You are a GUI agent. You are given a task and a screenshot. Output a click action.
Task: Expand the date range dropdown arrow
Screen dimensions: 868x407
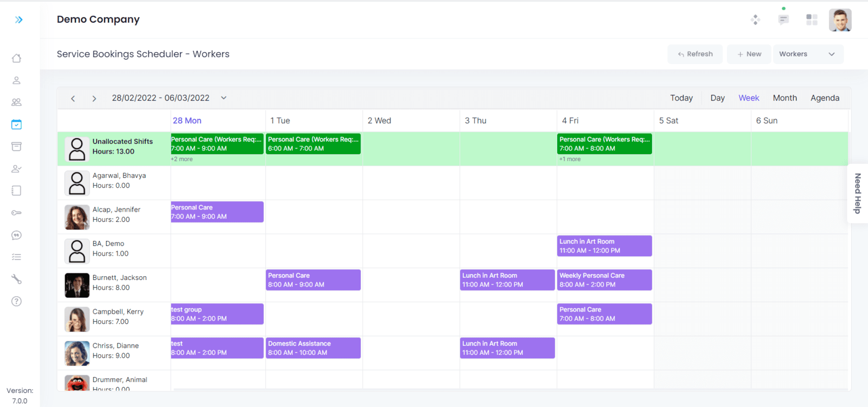coord(224,98)
